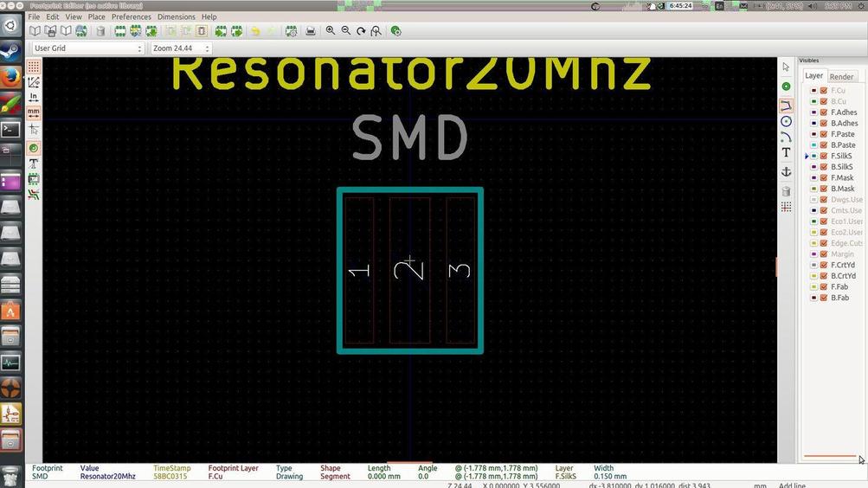The height and width of the screenshot is (488, 868).
Task: Toggle F.Paste layer visibility checkbox
Action: coord(824,134)
